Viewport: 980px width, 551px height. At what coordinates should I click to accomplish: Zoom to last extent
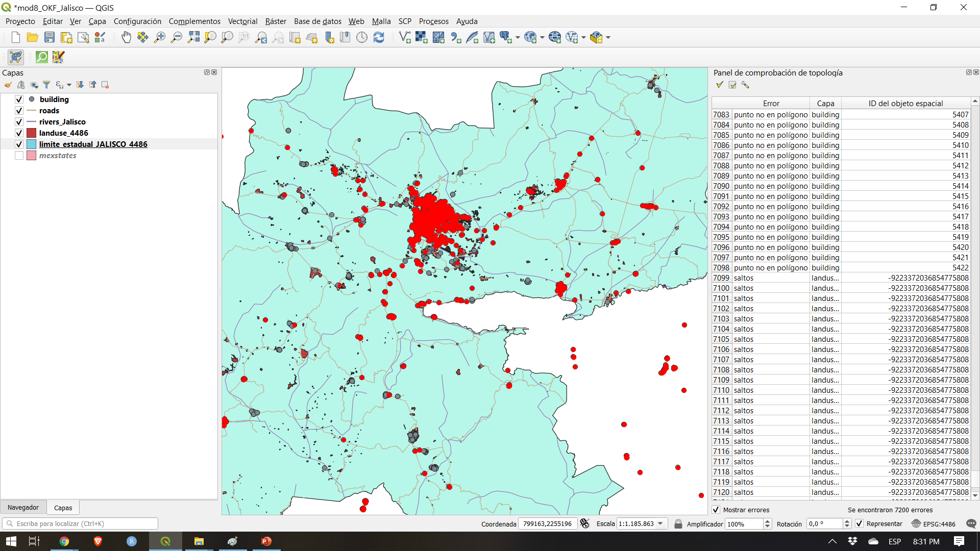tap(261, 37)
